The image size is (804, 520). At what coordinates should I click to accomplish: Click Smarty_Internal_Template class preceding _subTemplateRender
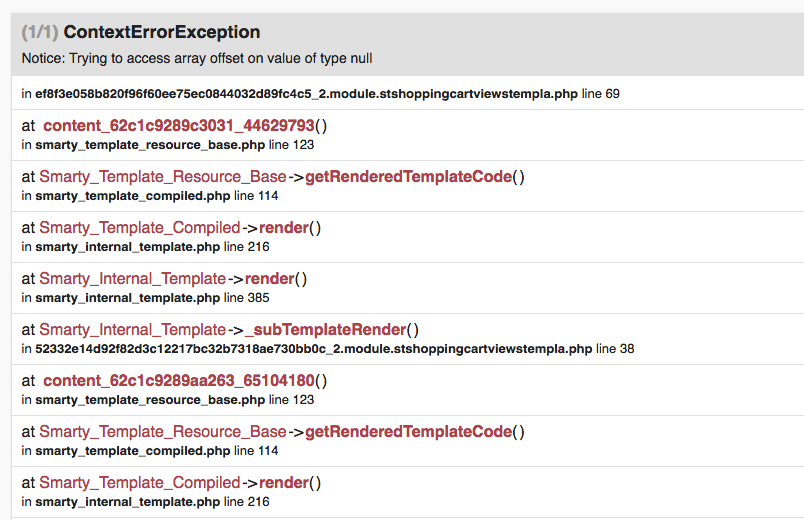[x=133, y=330]
